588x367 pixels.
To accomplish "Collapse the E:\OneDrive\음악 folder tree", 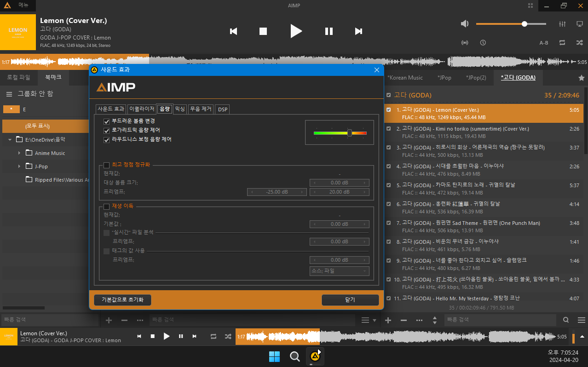I will (x=10, y=139).
